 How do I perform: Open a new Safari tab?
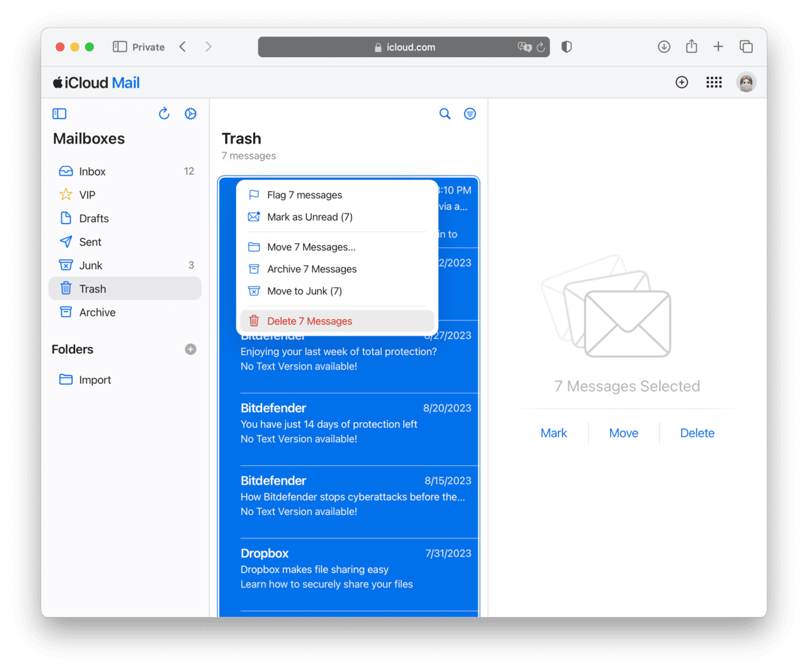click(x=718, y=47)
